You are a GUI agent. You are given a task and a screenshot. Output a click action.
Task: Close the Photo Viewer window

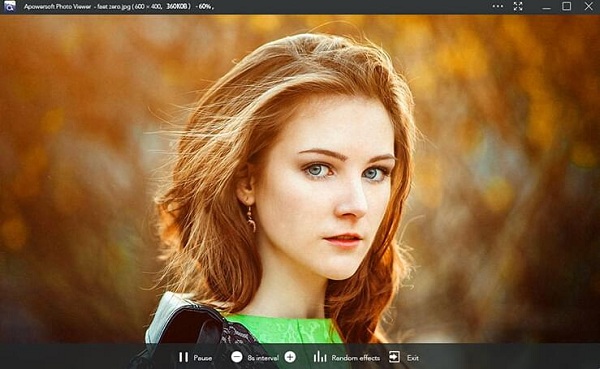point(589,6)
